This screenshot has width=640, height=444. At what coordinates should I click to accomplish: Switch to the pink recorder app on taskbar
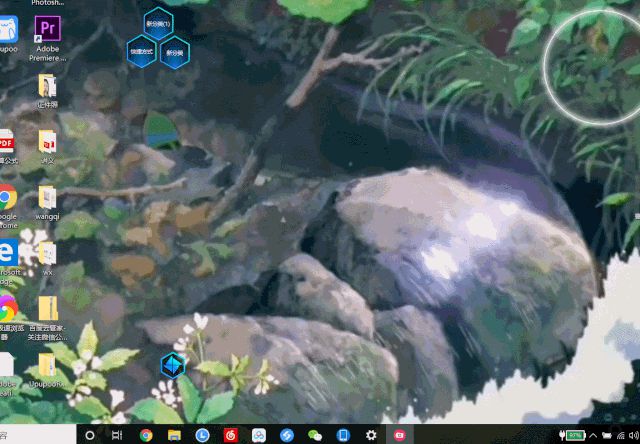(400, 435)
